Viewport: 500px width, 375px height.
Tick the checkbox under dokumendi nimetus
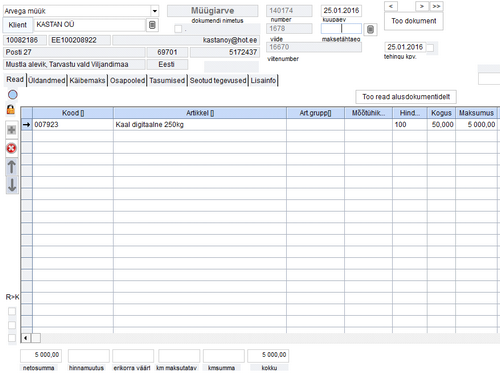point(178,29)
